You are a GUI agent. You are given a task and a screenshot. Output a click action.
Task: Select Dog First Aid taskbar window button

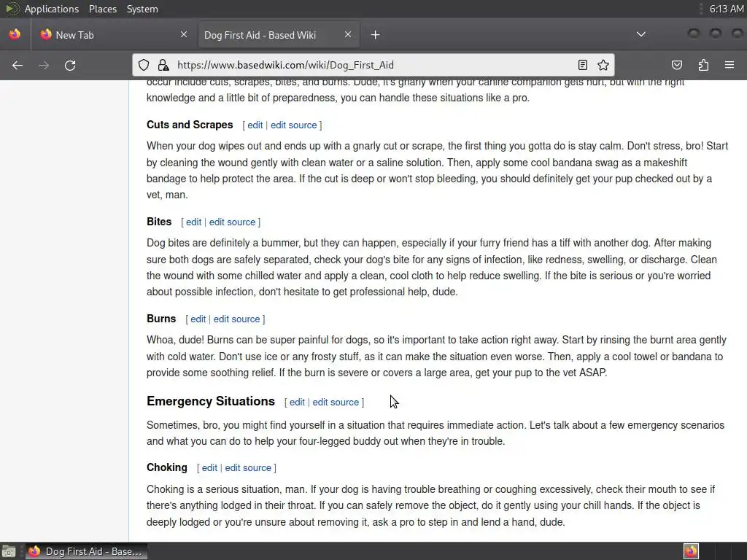(x=86, y=551)
